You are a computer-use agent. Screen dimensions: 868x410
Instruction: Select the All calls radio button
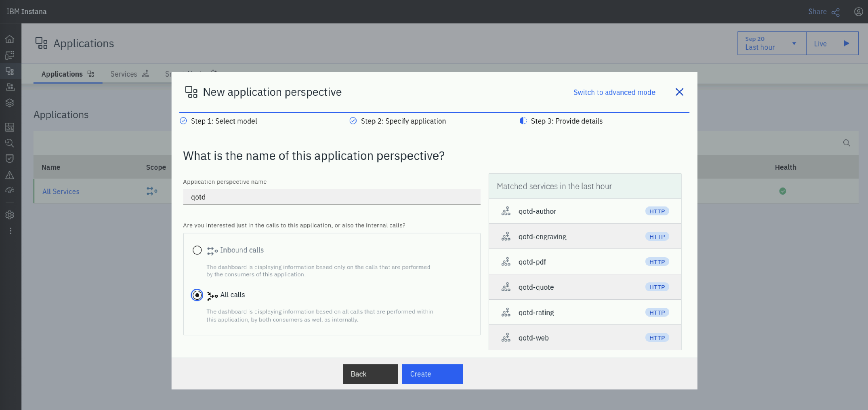point(197,295)
